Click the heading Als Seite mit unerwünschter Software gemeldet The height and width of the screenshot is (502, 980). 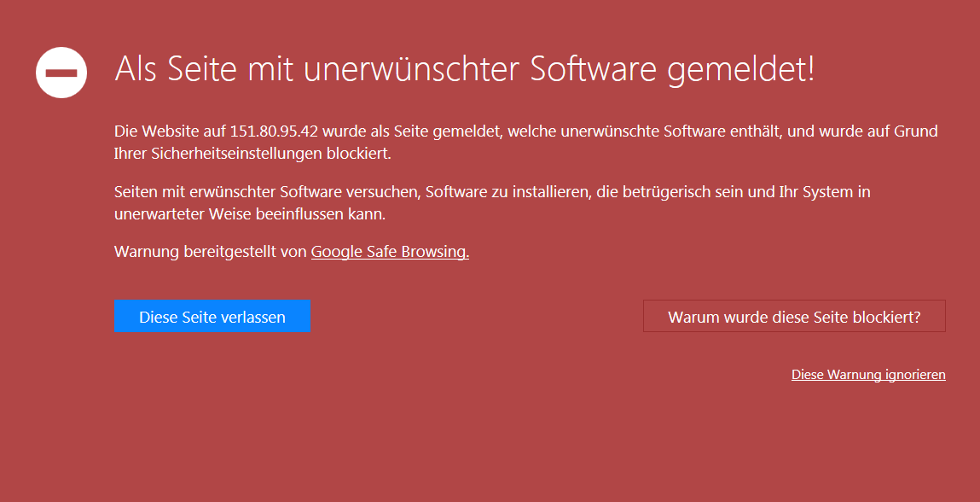[465, 69]
